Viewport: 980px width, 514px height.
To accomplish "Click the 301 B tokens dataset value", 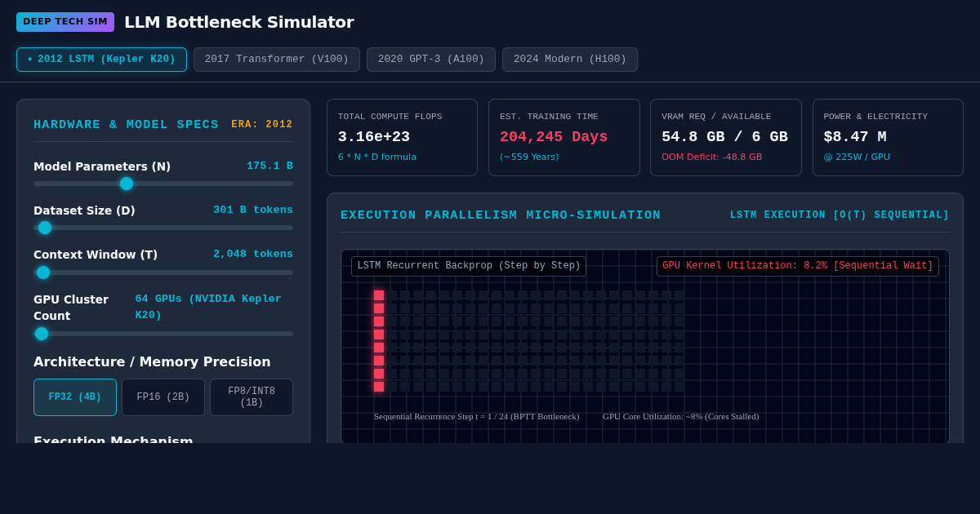I will [x=253, y=210].
